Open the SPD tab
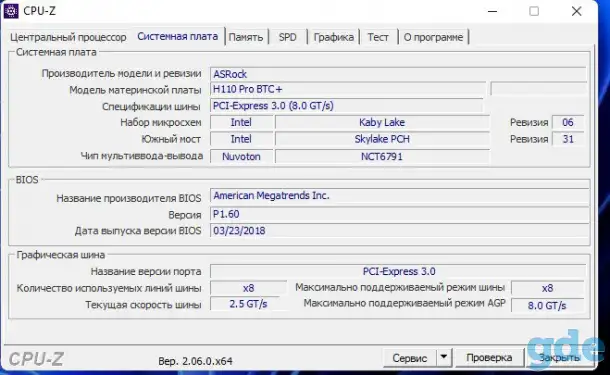 (x=287, y=37)
